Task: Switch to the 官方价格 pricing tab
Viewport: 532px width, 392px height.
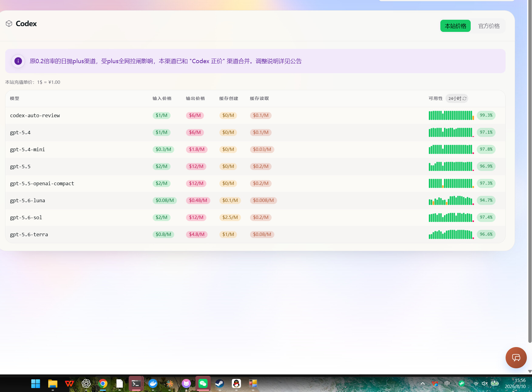Action: [489, 26]
